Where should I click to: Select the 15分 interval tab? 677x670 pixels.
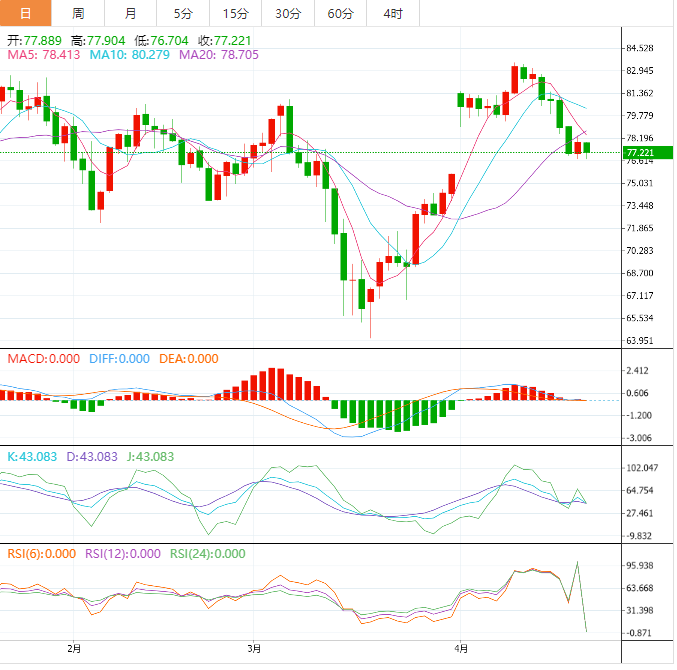235,13
